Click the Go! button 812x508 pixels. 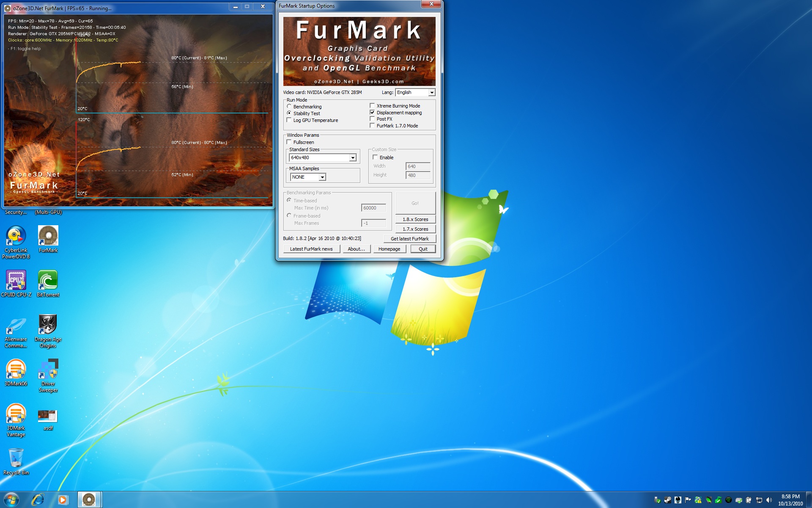pyautogui.click(x=415, y=203)
